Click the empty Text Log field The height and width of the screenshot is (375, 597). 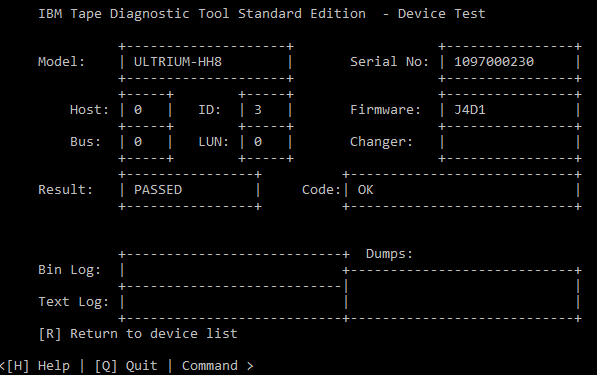coord(234,302)
